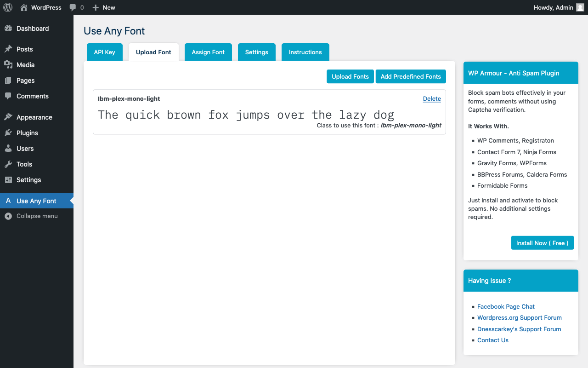Click the plus icon next to New
Screen dimensions: 588x368
pos(96,7)
